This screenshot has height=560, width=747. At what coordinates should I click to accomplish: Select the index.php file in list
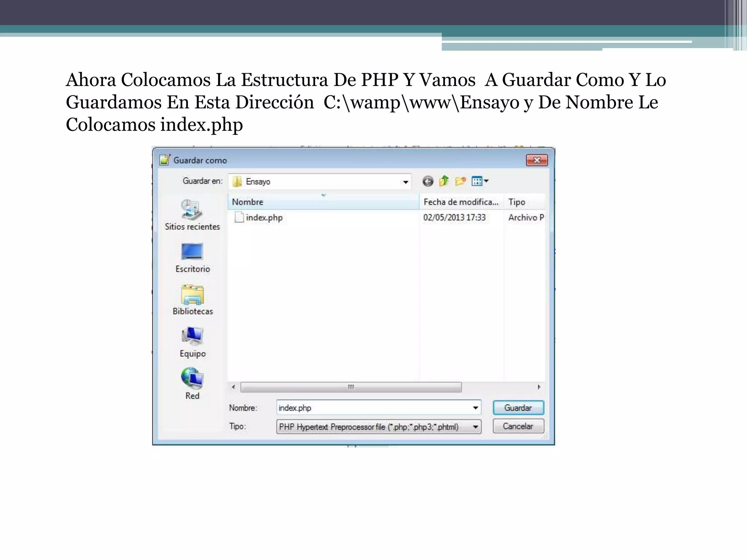[264, 218]
